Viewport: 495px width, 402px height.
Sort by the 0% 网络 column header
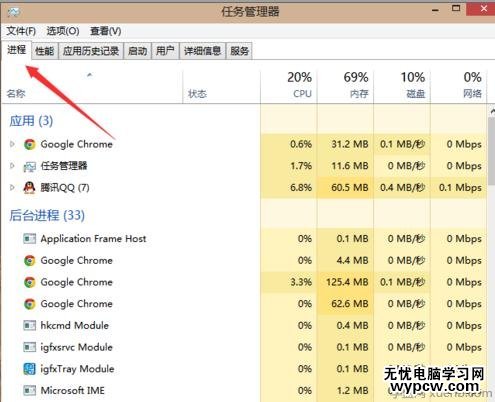[459, 87]
